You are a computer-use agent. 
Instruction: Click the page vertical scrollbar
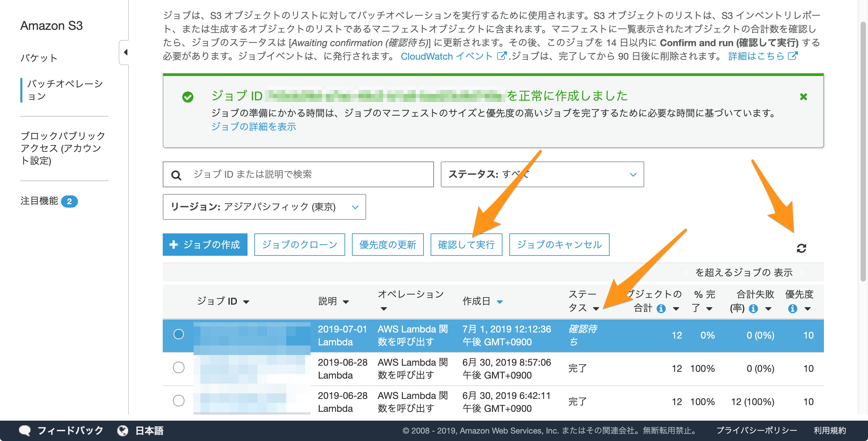(863, 151)
